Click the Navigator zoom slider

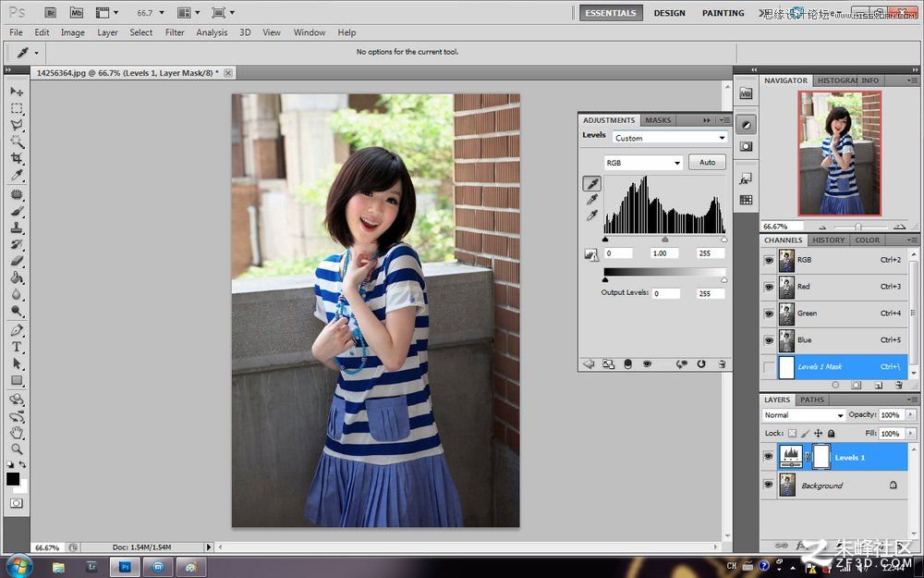pyautogui.click(x=858, y=227)
